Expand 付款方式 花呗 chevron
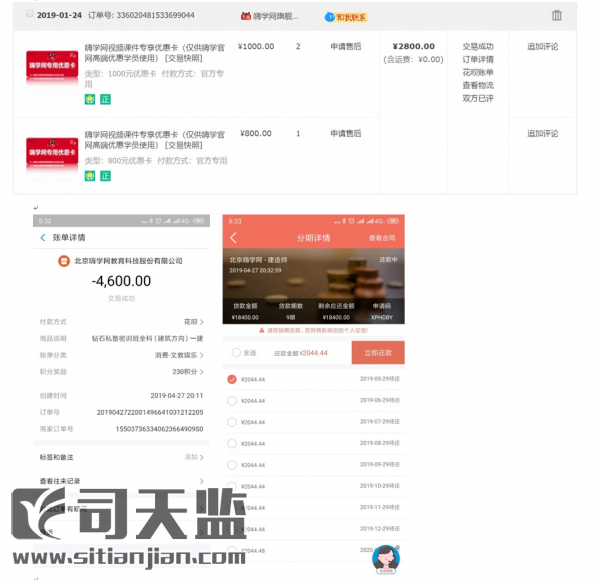This screenshot has height=580, width=600. [x=201, y=322]
